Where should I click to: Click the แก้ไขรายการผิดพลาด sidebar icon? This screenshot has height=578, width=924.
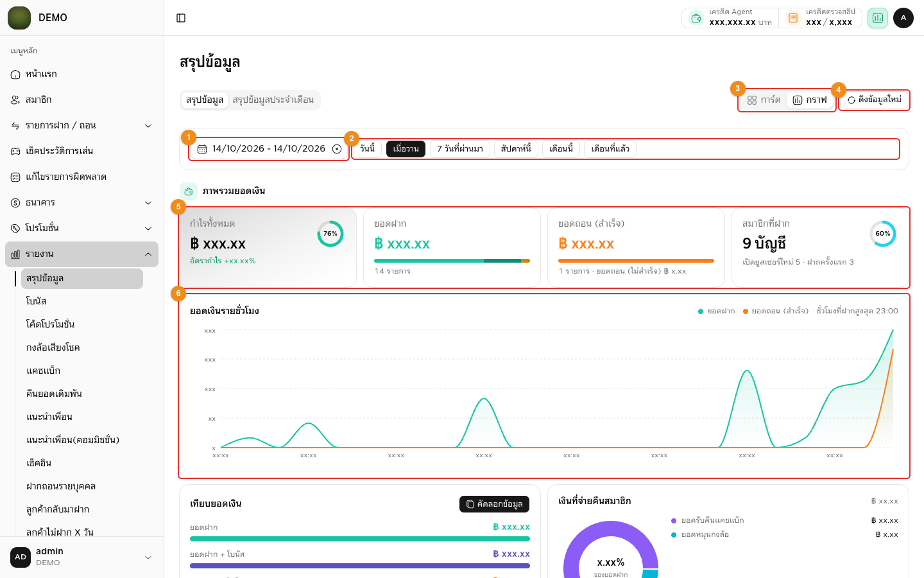15,177
